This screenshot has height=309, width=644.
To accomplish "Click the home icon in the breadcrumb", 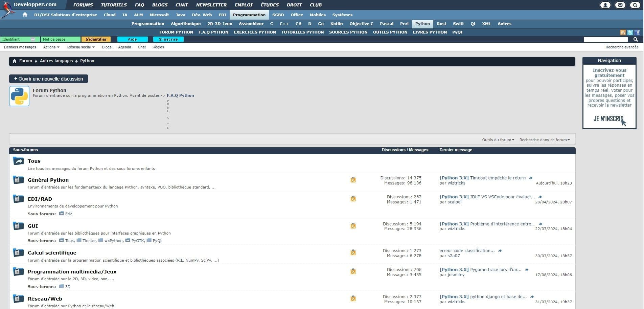I will coord(15,61).
